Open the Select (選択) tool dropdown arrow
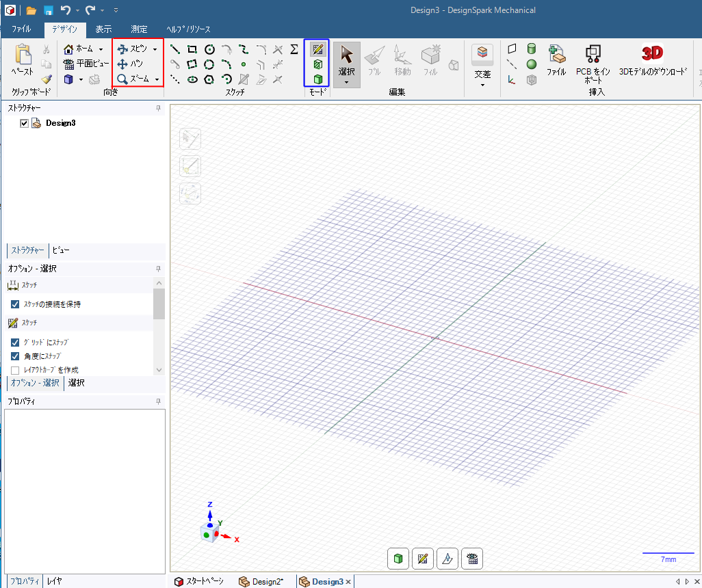Image resolution: width=702 pixels, height=588 pixels. coord(346,83)
